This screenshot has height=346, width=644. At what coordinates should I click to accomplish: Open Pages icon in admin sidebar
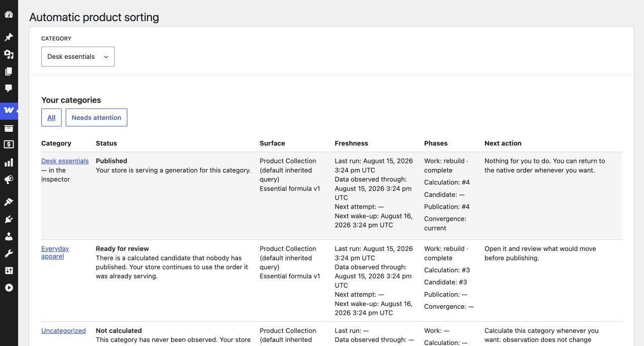(x=9, y=71)
